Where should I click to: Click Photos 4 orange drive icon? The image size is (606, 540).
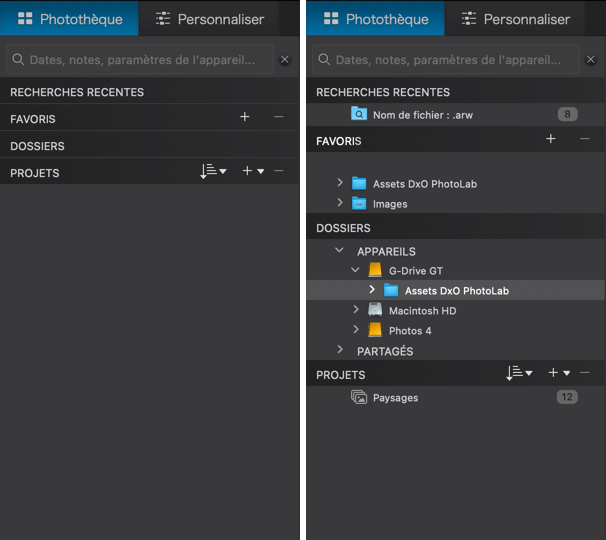[x=375, y=330]
